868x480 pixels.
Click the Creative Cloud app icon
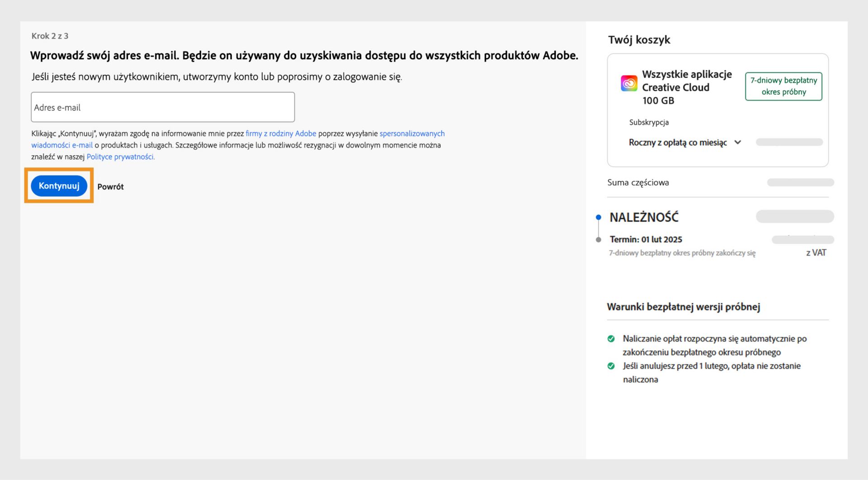[629, 83]
